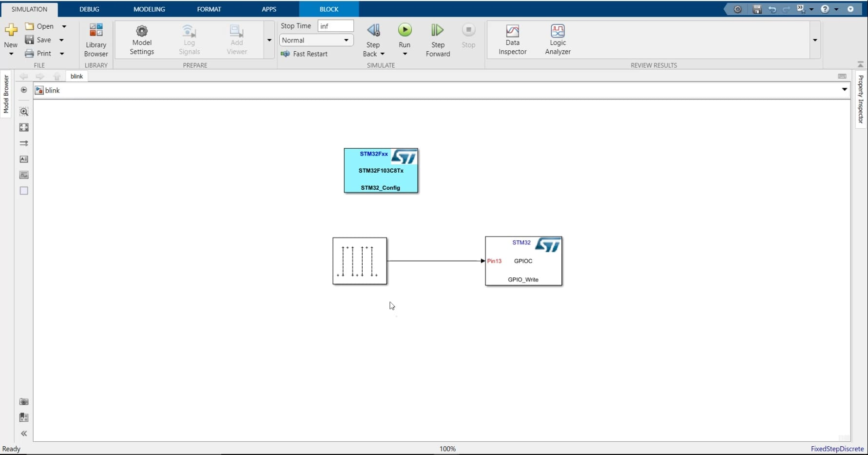Viewport: 868px width, 455px height.
Task: Click the fit-to-view icon in the palette
Action: (23, 127)
